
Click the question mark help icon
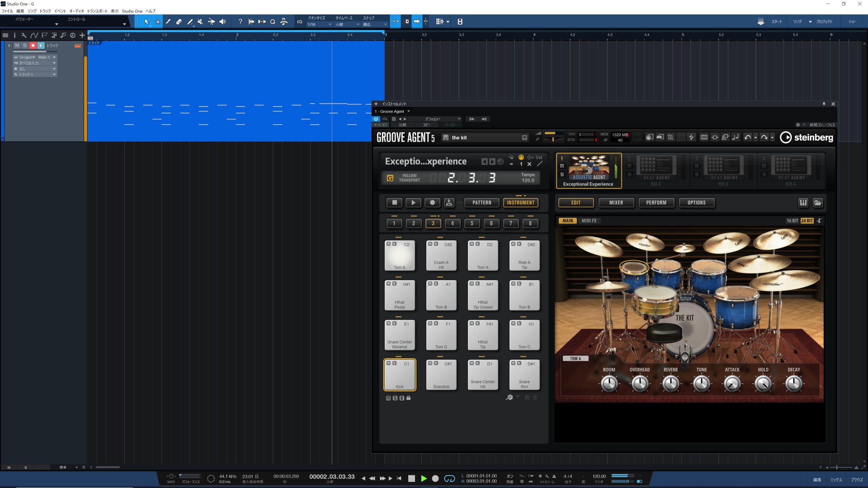pos(240,22)
